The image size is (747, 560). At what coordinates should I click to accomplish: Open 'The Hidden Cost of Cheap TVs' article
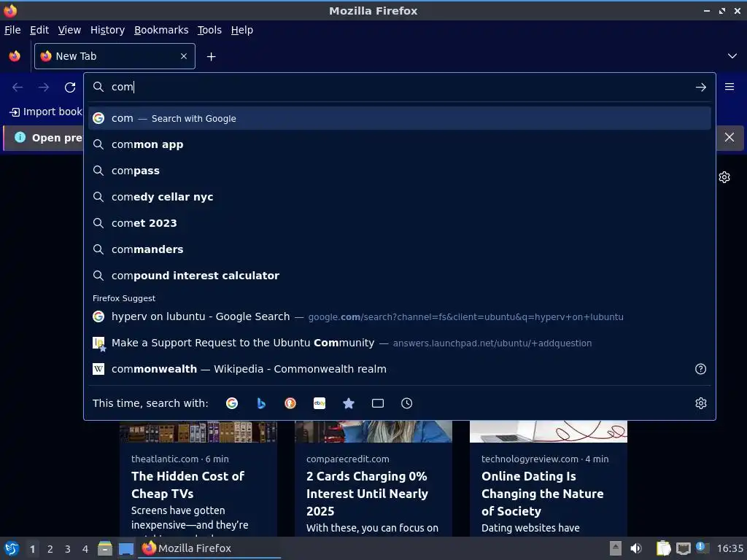187,485
